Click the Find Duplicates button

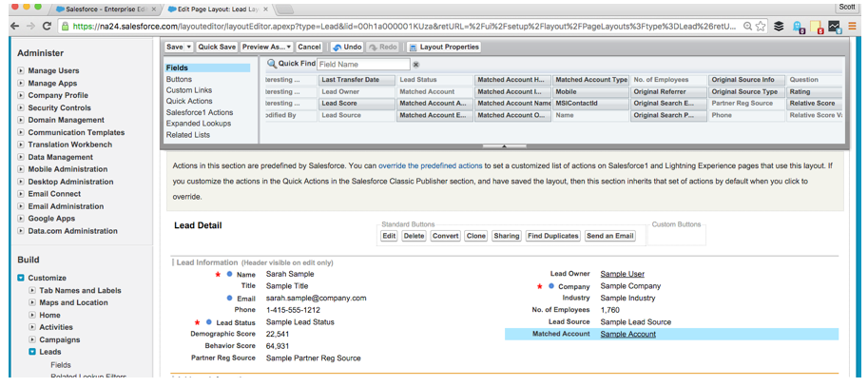552,236
